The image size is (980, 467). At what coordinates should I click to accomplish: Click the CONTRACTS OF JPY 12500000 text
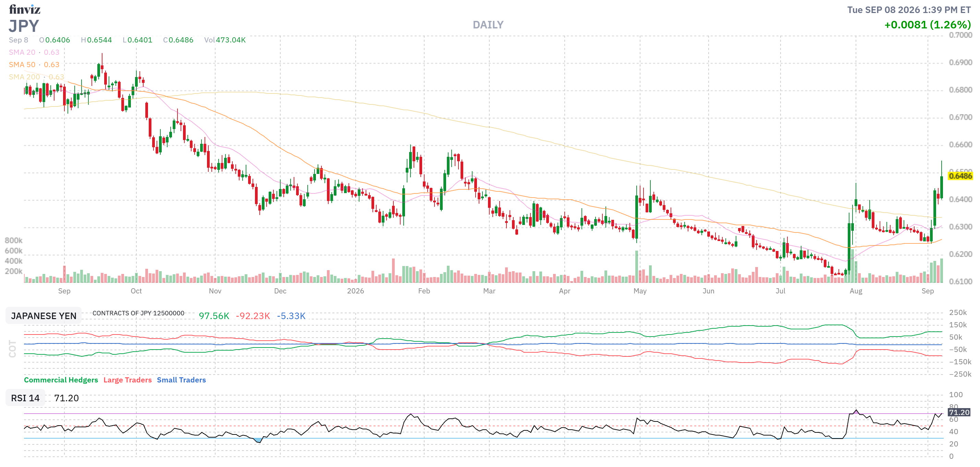click(138, 313)
